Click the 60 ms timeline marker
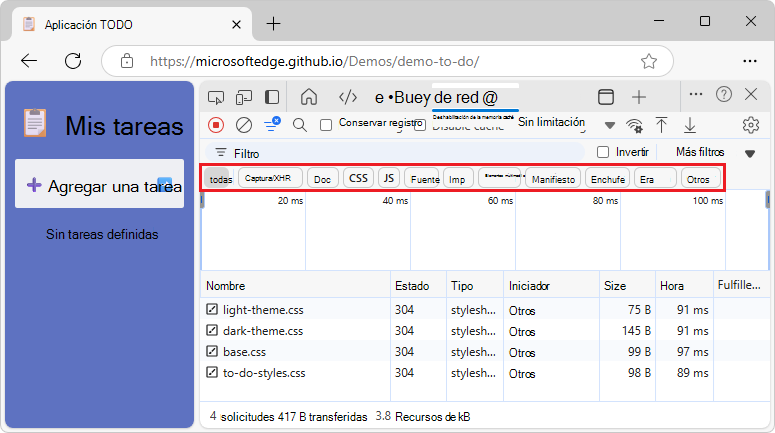This screenshot has height=433, width=775. [x=500, y=200]
